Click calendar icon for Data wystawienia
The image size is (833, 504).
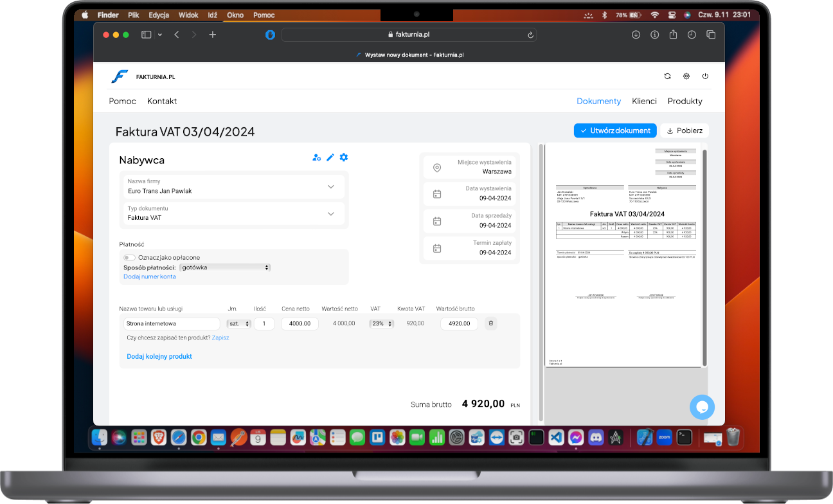click(437, 194)
